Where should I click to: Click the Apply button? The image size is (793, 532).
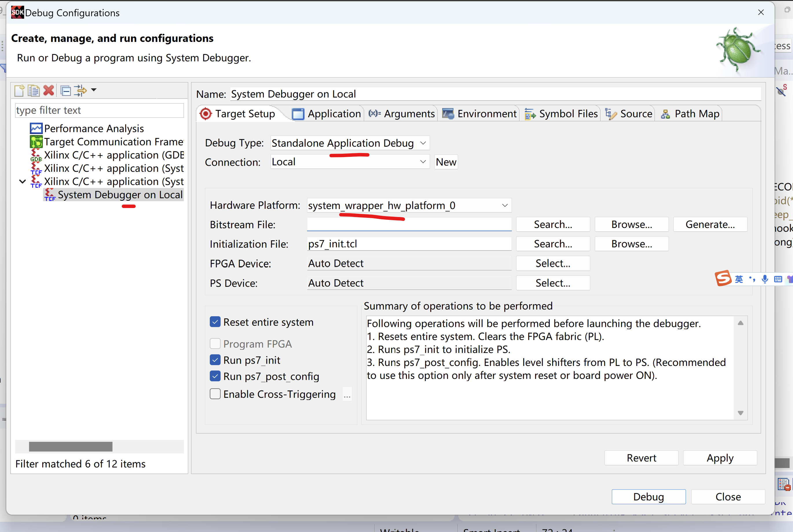720,458
